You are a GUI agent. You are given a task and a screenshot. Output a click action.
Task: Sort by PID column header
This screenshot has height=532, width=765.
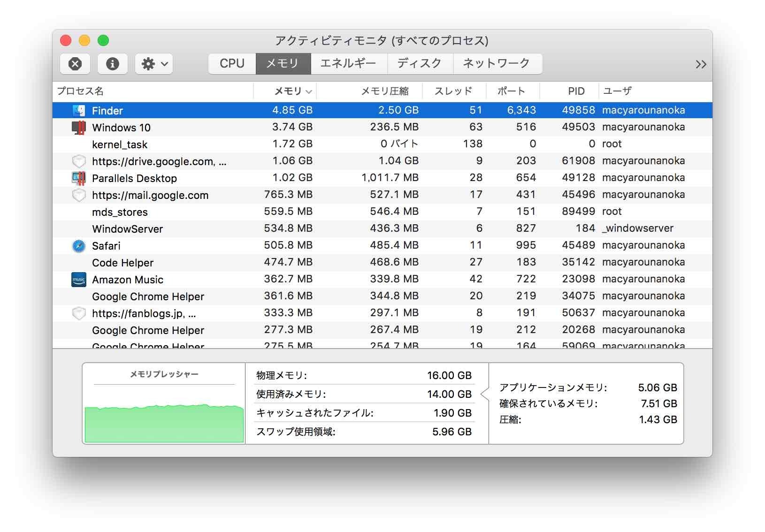(569, 91)
